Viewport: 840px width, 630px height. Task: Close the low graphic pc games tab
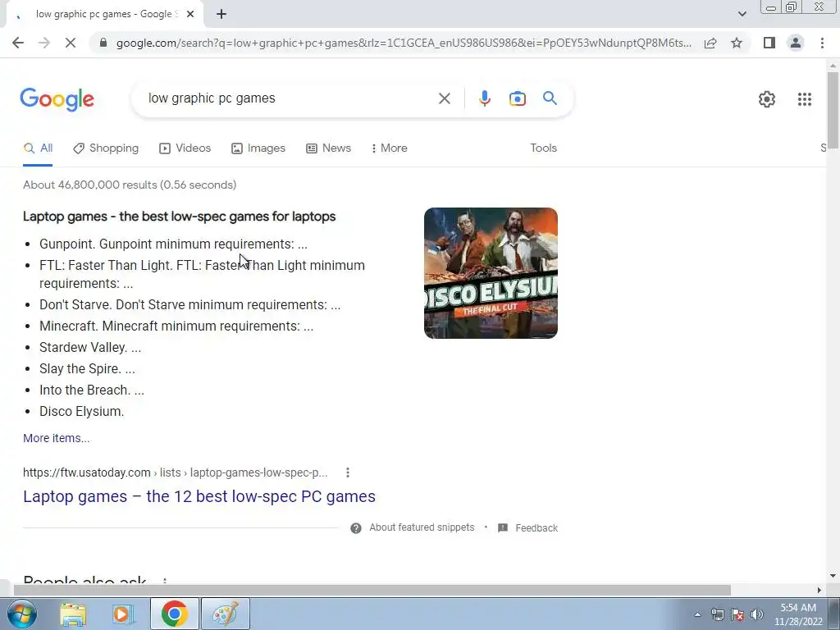pyautogui.click(x=190, y=15)
